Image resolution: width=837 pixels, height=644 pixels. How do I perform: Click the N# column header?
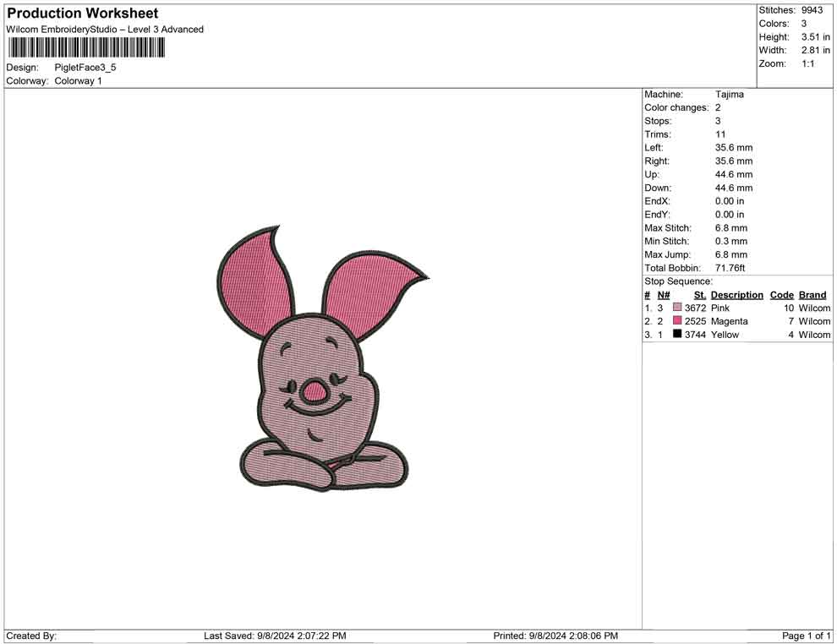664,294
